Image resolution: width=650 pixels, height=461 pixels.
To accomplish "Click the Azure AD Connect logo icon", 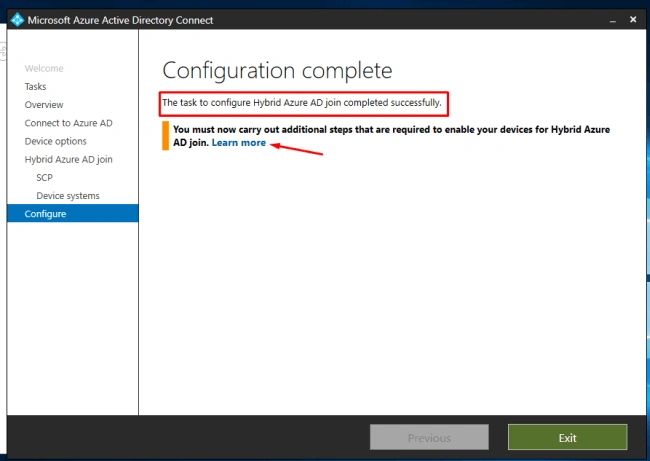I will 17,20.
